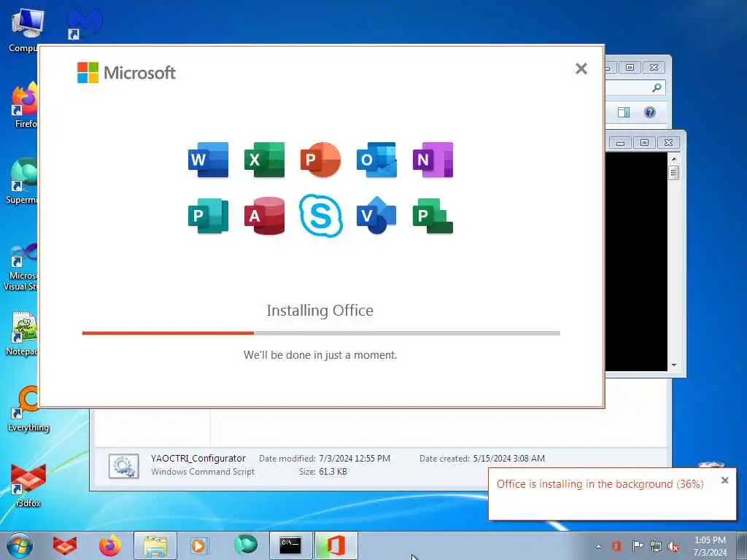Image resolution: width=747 pixels, height=560 pixels.
Task: Launch Firefox from the taskbar
Action: click(x=110, y=545)
